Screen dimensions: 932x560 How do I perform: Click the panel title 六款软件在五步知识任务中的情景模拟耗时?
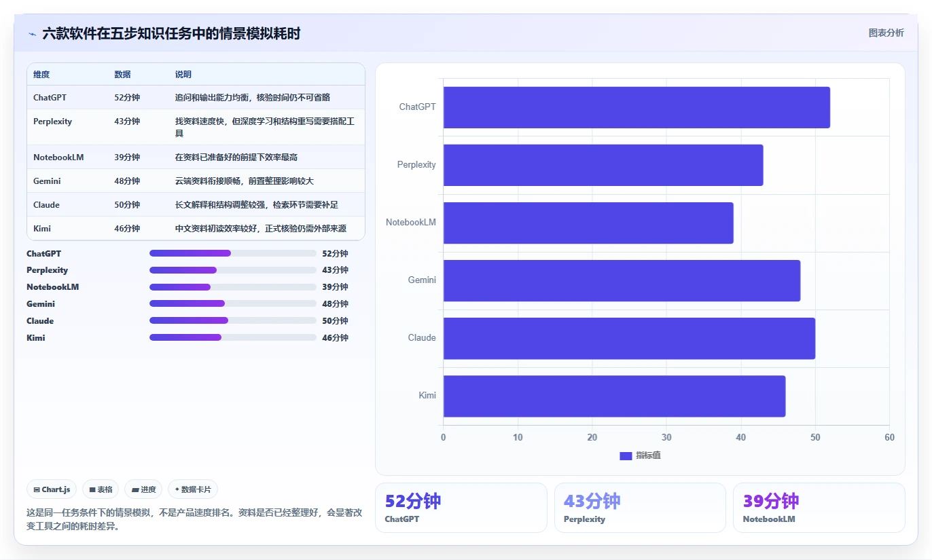coord(171,33)
